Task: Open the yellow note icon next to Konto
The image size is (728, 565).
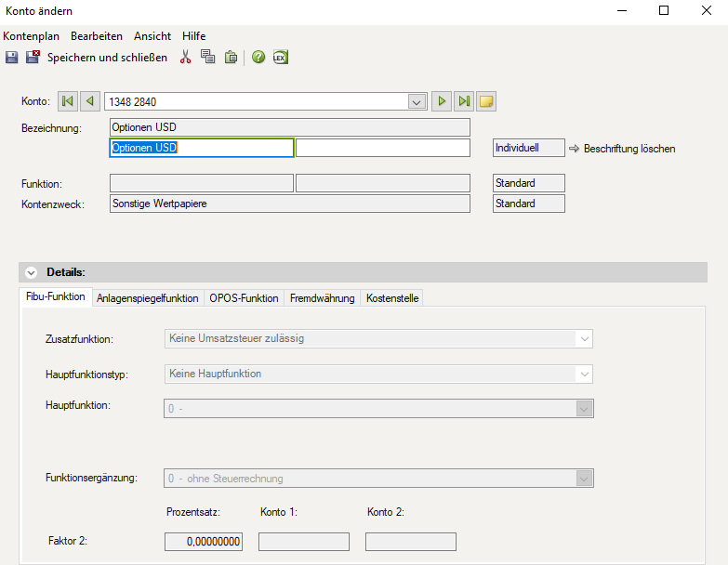Action: (x=486, y=101)
